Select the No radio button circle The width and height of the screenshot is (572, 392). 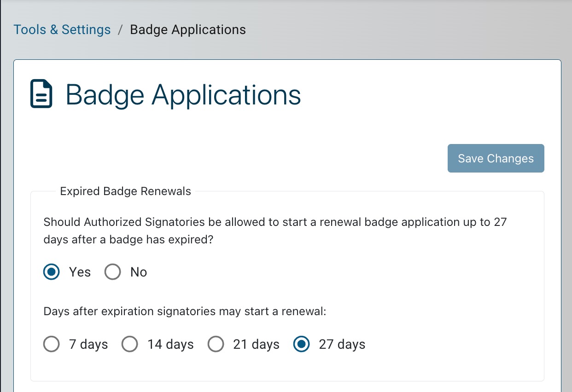pyautogui.click(x=112, y=272)
